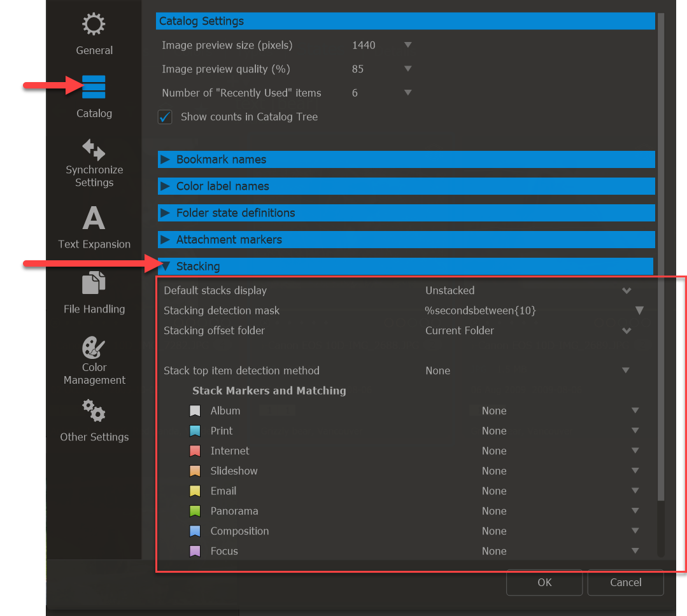Open Other Settings gears icon
This screenshot has width=687, height=616.
coord(94,410)
